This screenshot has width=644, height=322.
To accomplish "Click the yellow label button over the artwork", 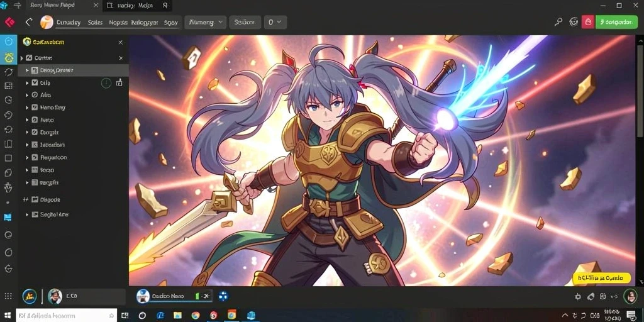I will click(603, 278).
